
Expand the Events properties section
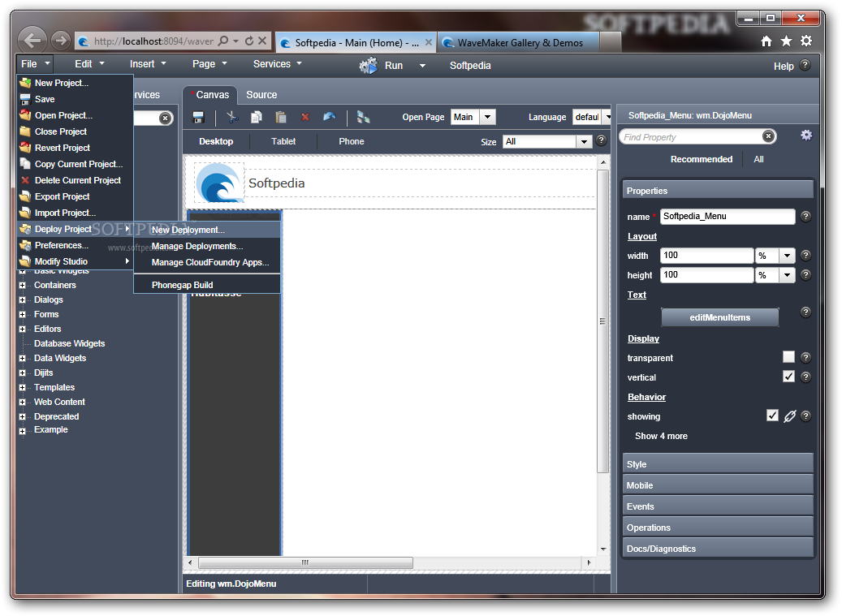coord(718,506)
